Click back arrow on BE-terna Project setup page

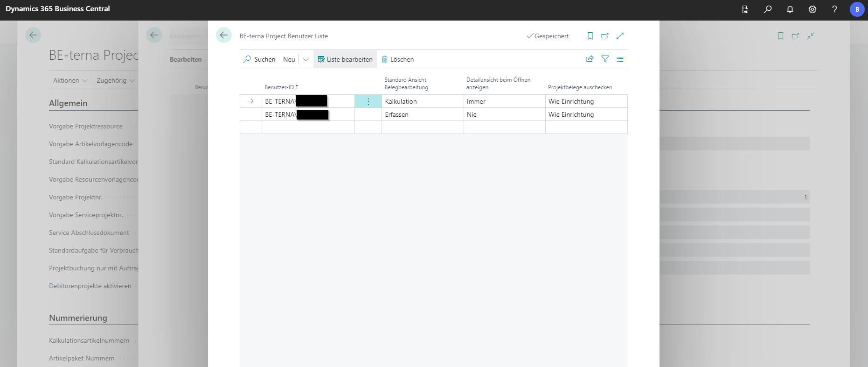click(x=33, y=35)
